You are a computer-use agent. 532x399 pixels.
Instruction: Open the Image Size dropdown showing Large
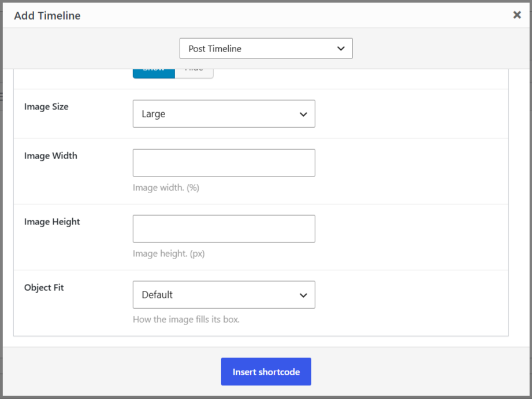[224, 114]
